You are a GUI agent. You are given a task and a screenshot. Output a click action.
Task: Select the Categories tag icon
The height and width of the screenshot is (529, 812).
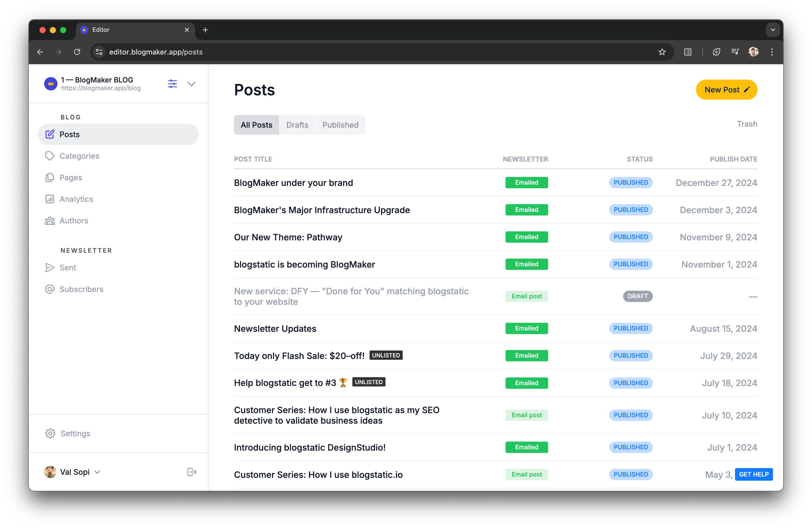(50, 156)
